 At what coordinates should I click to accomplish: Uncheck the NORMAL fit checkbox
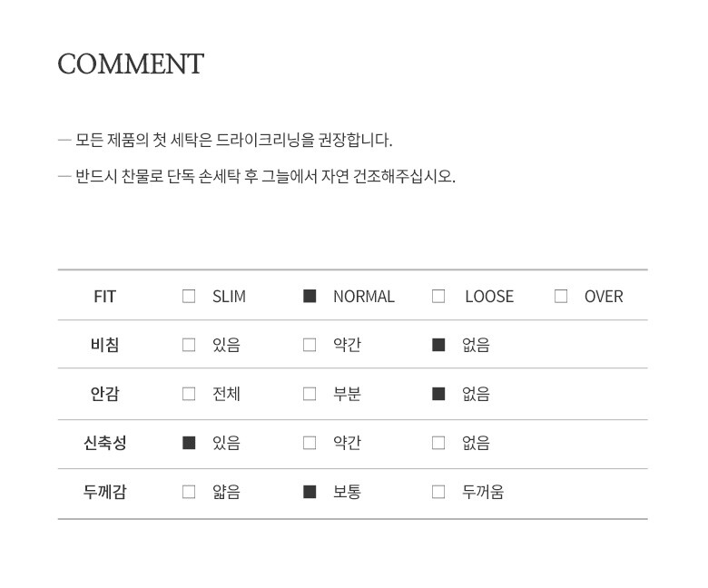coord(310,296)
